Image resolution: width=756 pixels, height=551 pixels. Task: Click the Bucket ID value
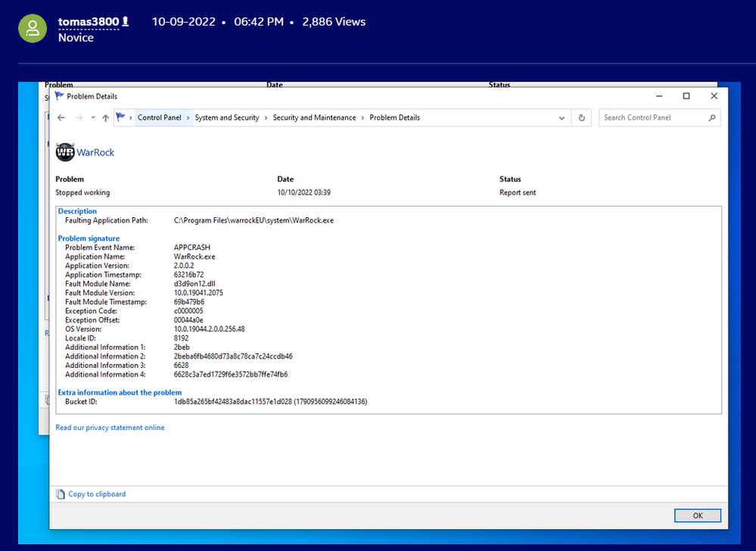tap(270, 402)
